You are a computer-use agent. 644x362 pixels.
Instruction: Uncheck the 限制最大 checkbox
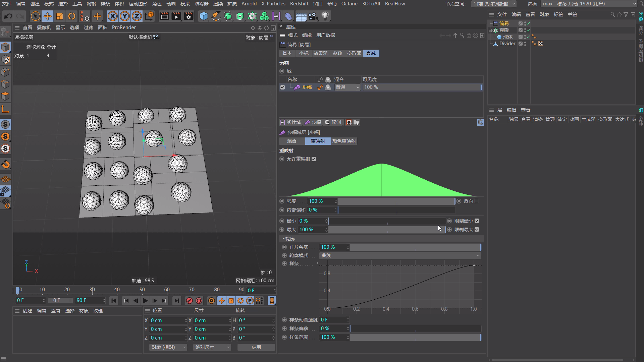click(x=477, y=230)
